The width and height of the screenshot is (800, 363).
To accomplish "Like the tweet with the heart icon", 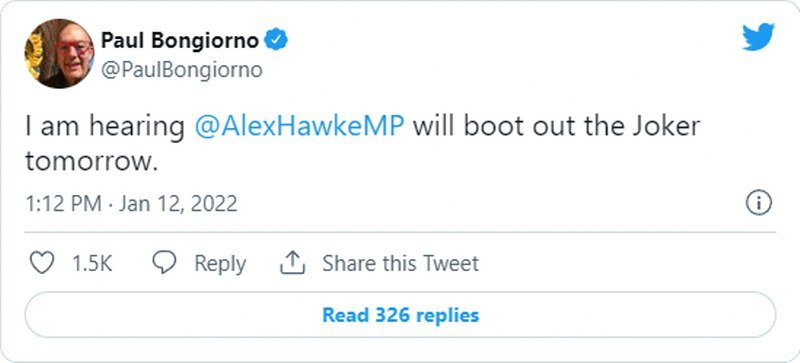I will 42,263.
